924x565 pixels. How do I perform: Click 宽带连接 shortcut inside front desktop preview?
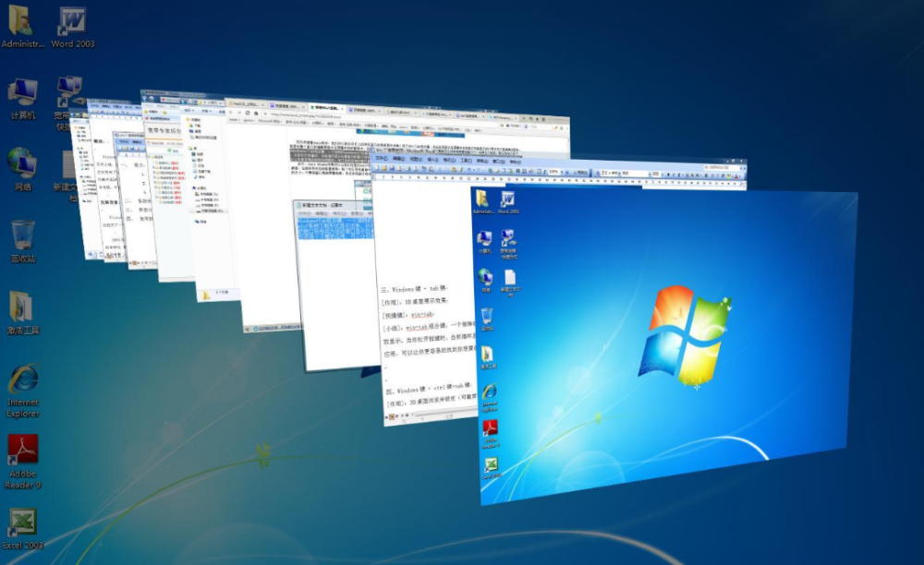point(508,243)
